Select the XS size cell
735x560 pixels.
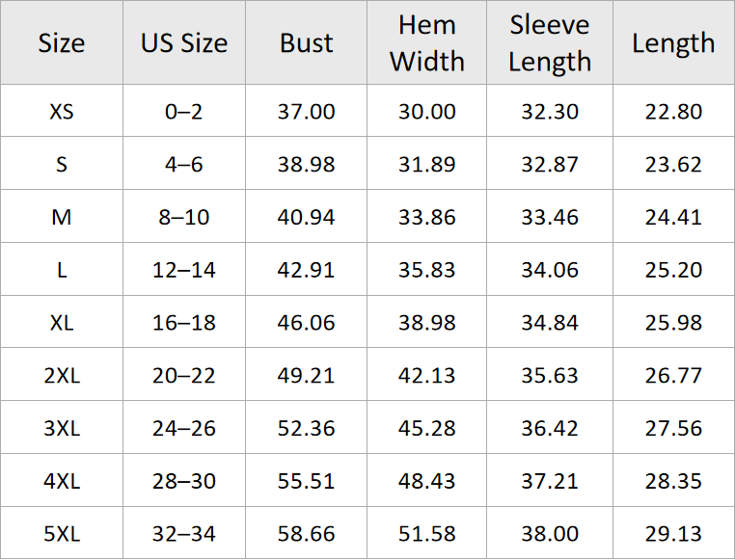coord(62,112)
